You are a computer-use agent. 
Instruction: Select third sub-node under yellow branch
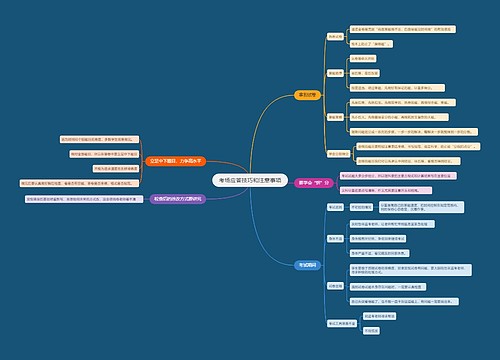click(x=335, y=117)
